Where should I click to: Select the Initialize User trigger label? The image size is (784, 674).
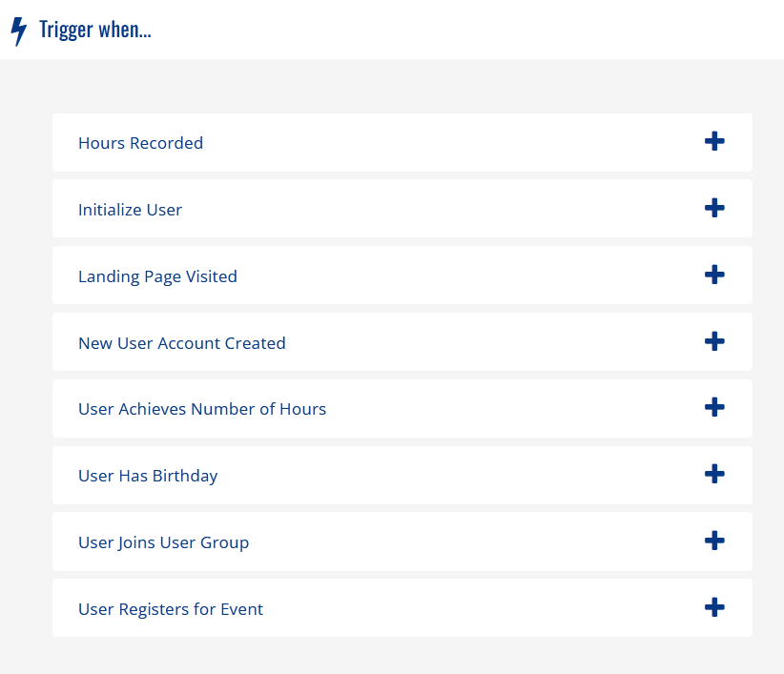point(130,210)
